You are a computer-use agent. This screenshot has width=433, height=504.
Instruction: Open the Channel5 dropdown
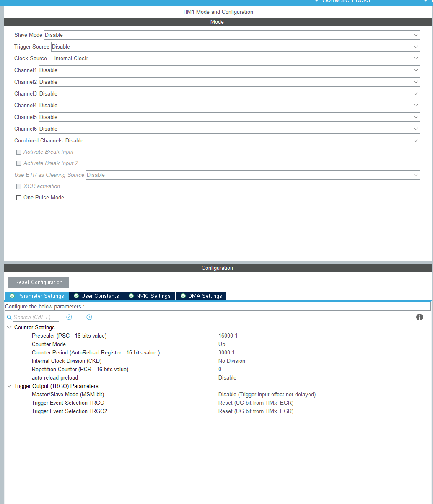tap(229, 117)
